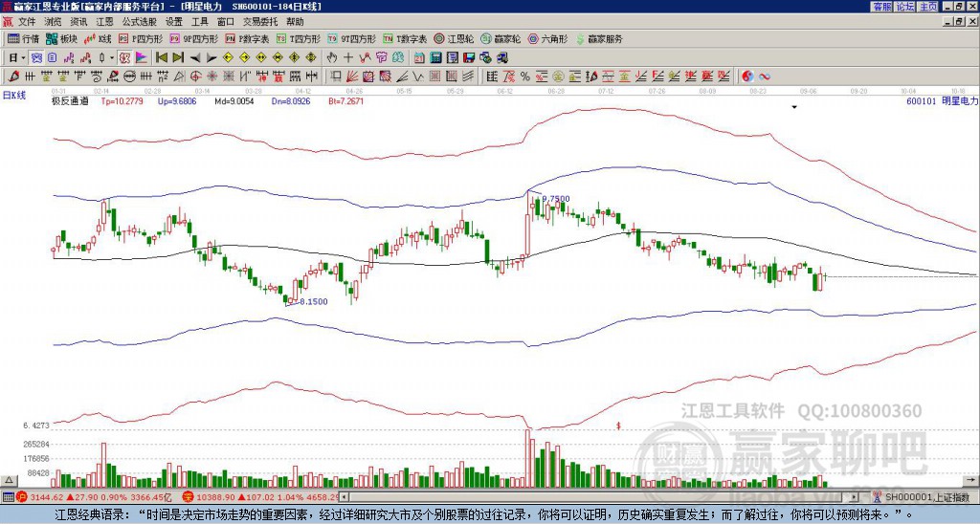The height and width of the screenshot is (524, 980).
Task: Select the red pencil drawing tool
Action: pos(13,76)
